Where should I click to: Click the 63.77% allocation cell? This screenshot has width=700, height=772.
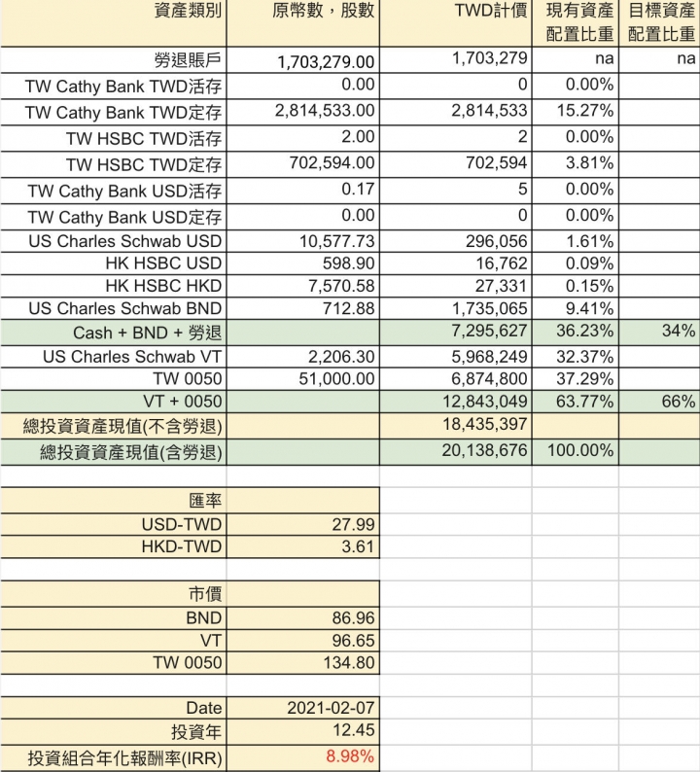(576, 402)
